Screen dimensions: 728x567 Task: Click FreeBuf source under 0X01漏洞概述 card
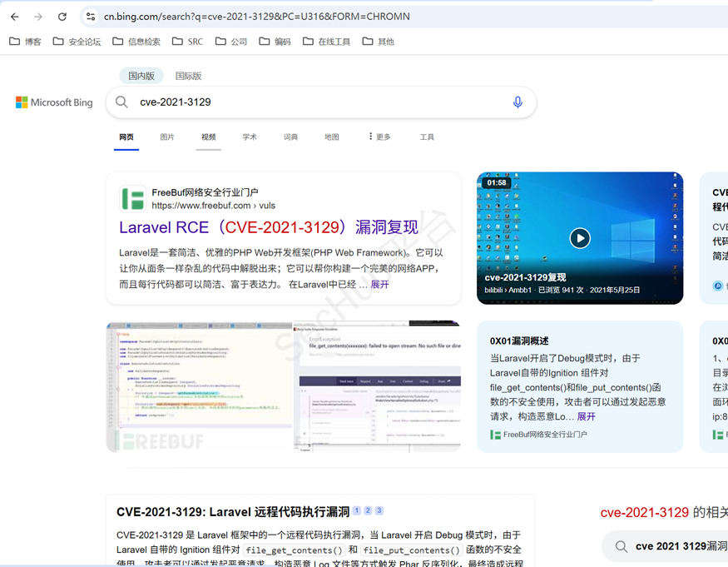click(538, 435)
